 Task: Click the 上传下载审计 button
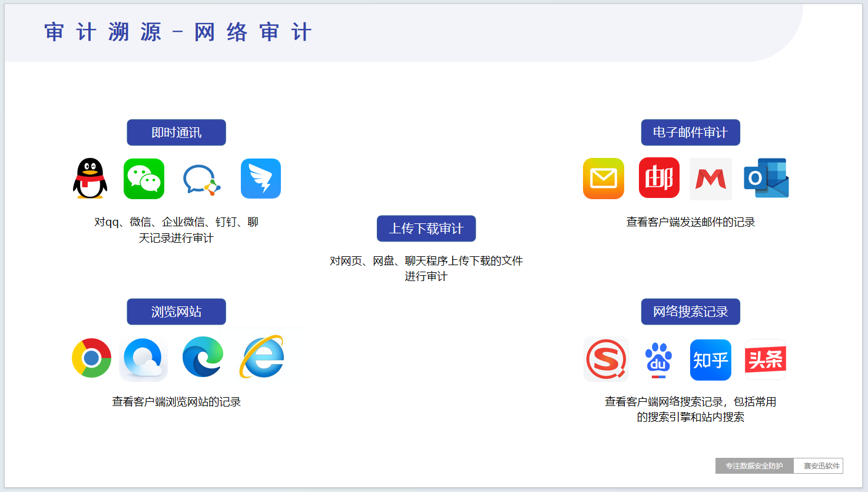pos(426,229)
